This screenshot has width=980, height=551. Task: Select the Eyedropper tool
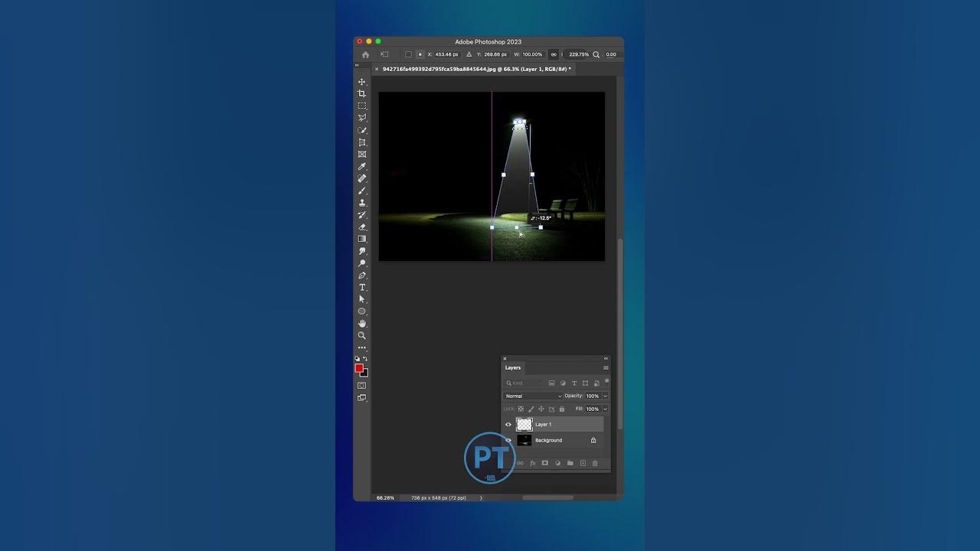(362, 167)
